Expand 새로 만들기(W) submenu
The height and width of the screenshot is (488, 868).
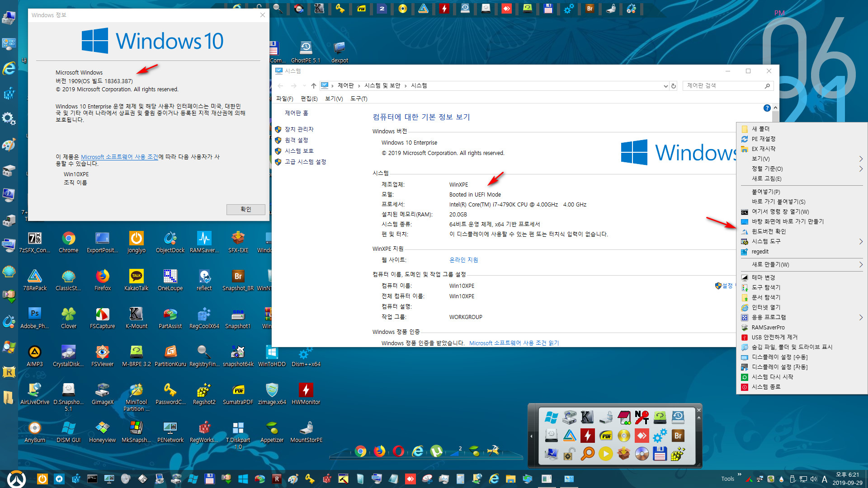tap(802, 264)
